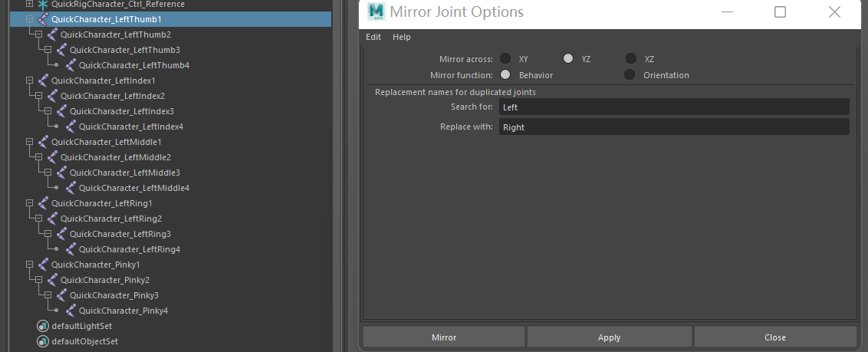Click the Replace with field containing Right

coord(674,127)
